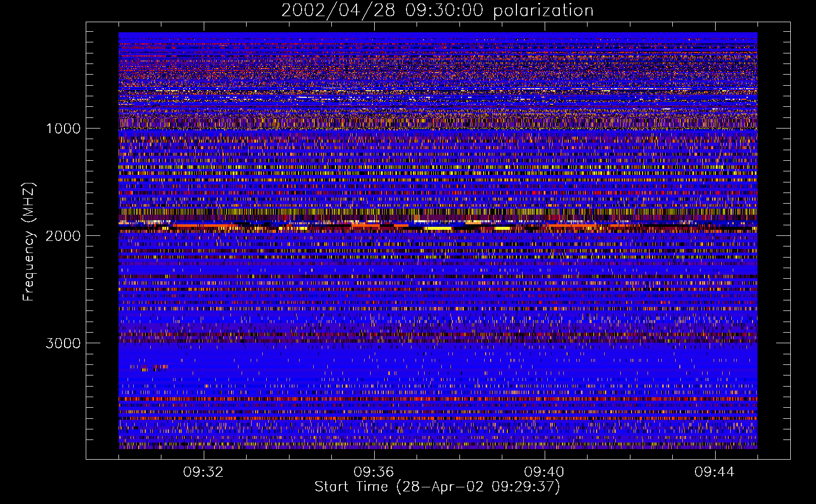Click the '3000' frequency axis label

click(x=63, y=343)
